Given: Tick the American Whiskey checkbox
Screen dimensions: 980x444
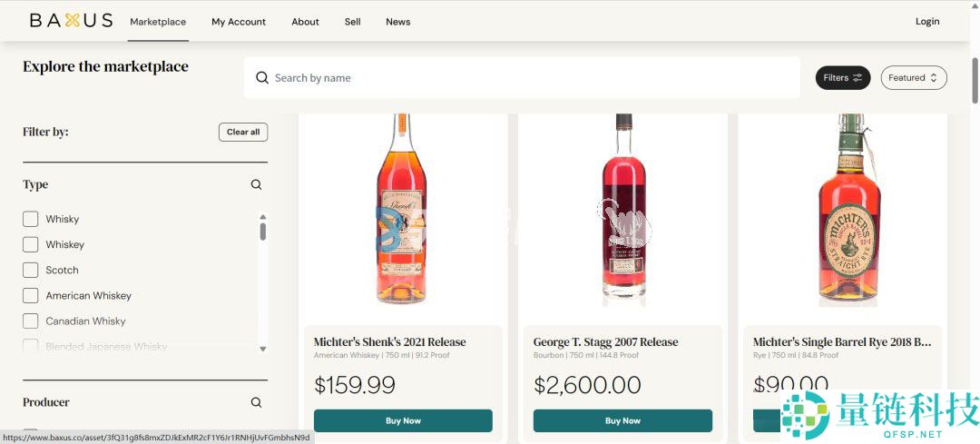Looking at the screenshot, I should tap(31, 295).
